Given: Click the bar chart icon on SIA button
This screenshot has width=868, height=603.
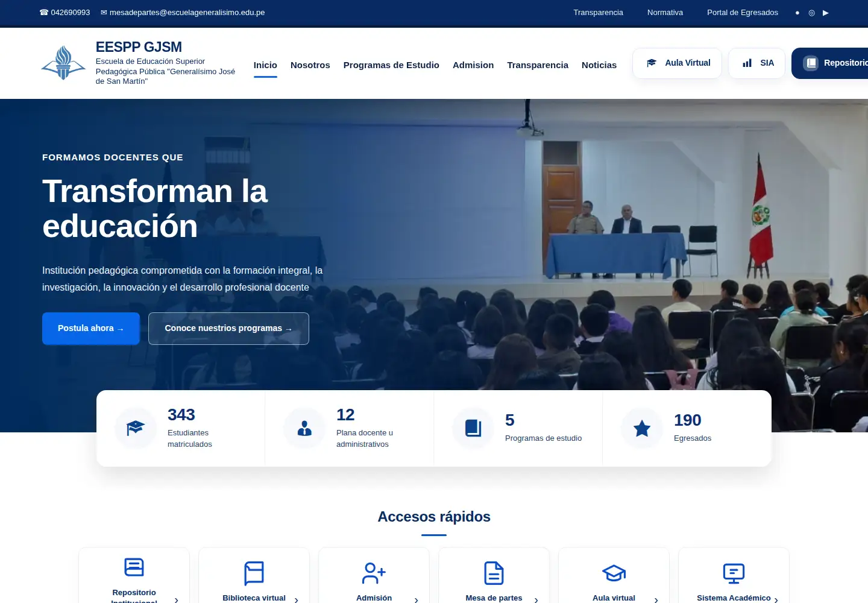Looking at the screenshot, I should [747, 63].
